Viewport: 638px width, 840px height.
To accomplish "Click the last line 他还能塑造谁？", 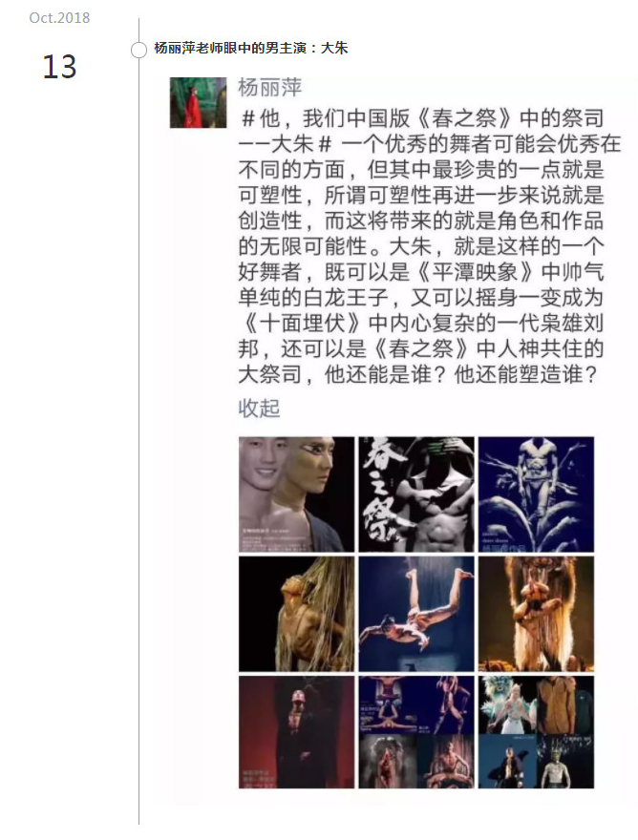I will tap(525, 374).
